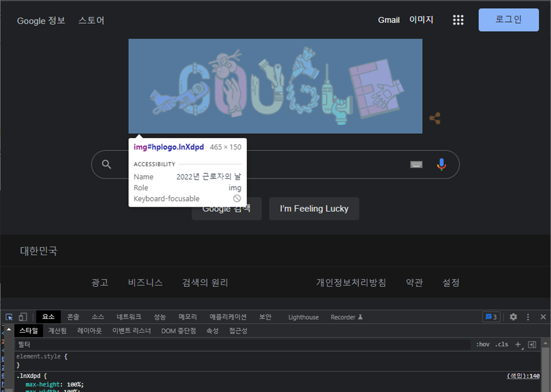This screenshot has width=551, height=392.
Task: Open the 이벤트 리스너 subtab
Action: tap(132, 330)
